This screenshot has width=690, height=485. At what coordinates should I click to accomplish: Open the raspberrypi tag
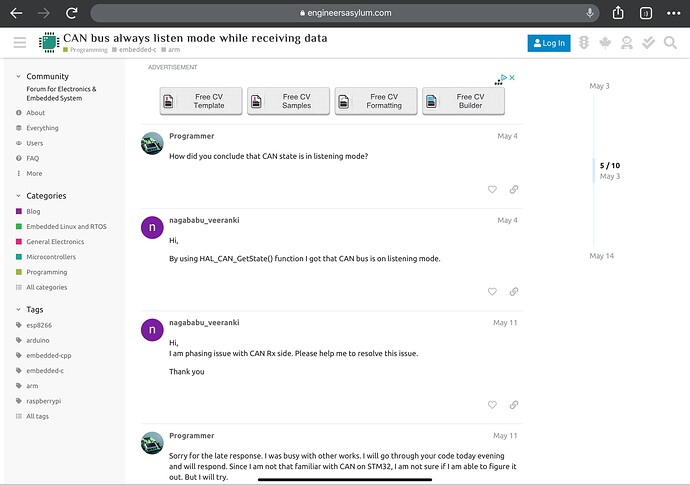[38, 401]
